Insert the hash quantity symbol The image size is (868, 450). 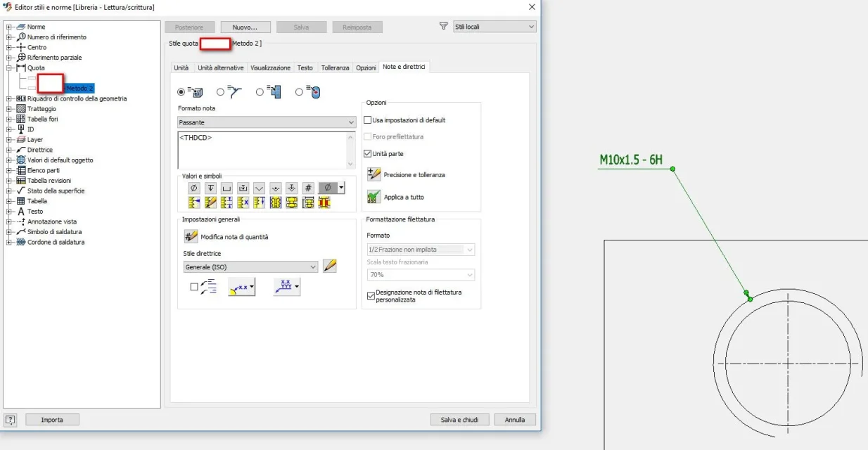(309, 188)
